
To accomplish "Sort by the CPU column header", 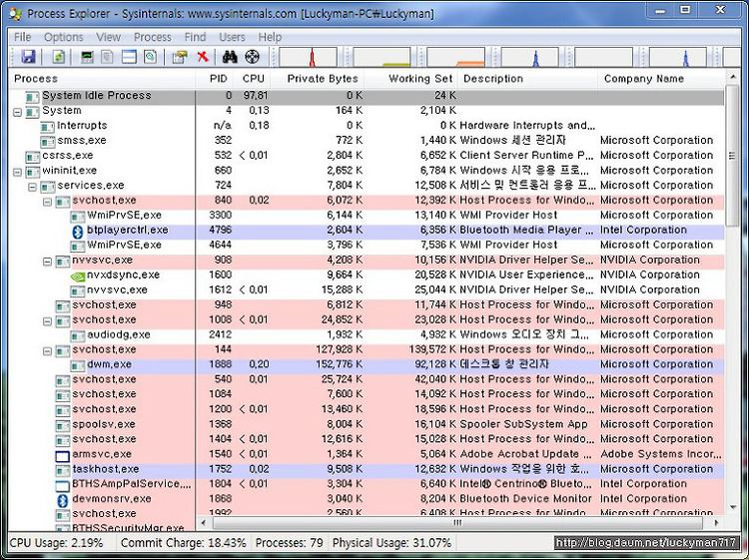I will (254, 79).
